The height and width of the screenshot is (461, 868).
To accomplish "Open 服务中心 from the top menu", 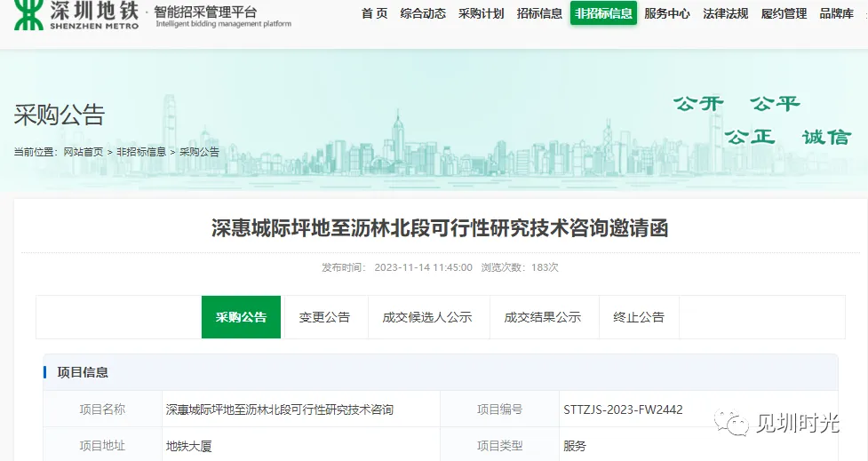I will click(x=666, y=13).
